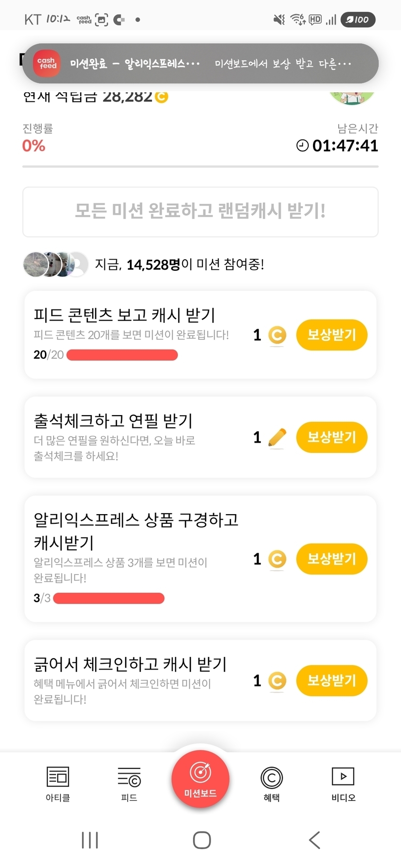This screenshot has height=868, width=401.
Task: Claim reward for 피드 콘텐츠 보고 캐시 받기
Action: [331, 335]
